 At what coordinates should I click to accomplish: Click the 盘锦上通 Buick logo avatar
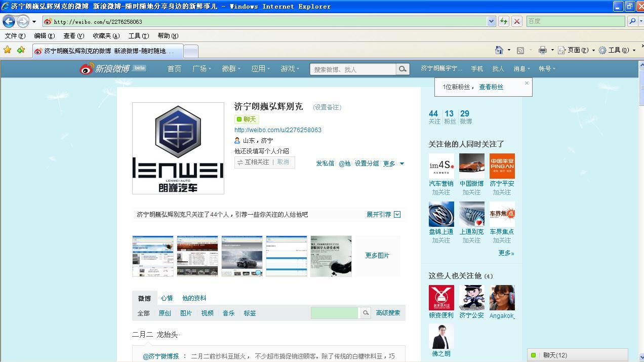(x=441, y=214)
